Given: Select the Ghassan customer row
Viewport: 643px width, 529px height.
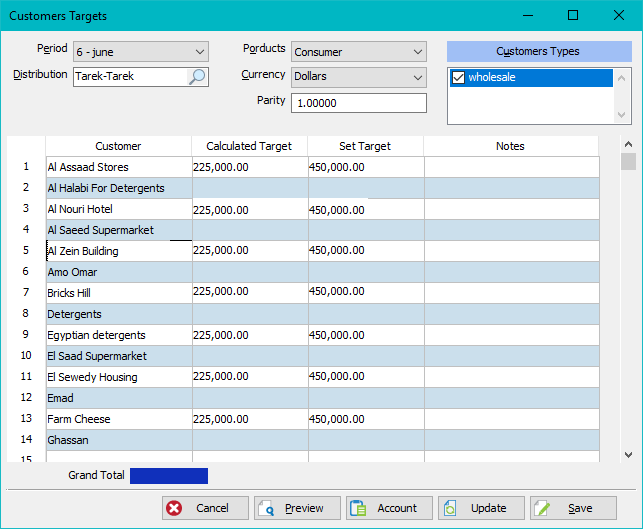Looking at the screenshot, I should [x=323, y=440].
